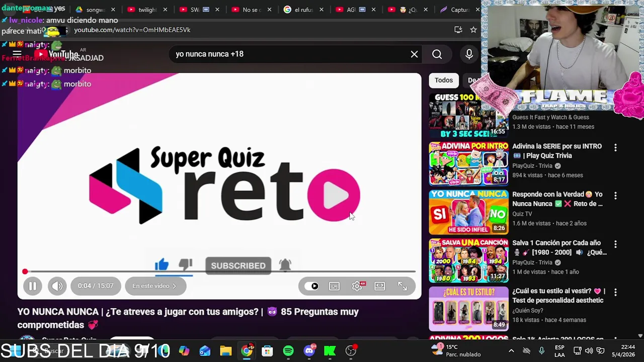644x362 pixels.
Task: Pause the YouTube video
Action: 32,286
